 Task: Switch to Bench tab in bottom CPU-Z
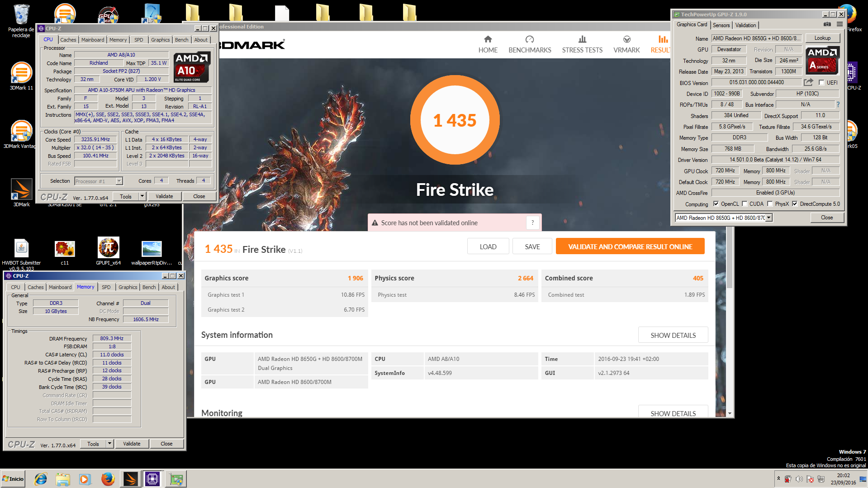[149, 287]
